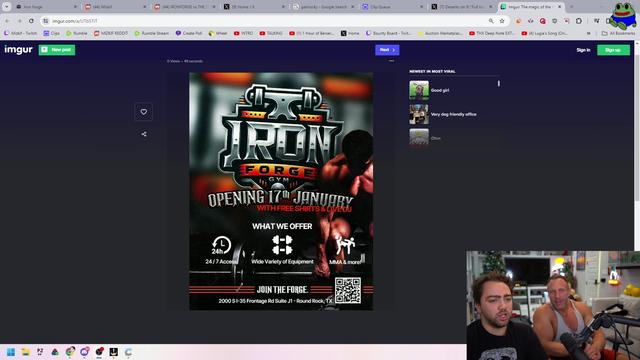Click the browser forward arrow

click(x=19, y=21)
